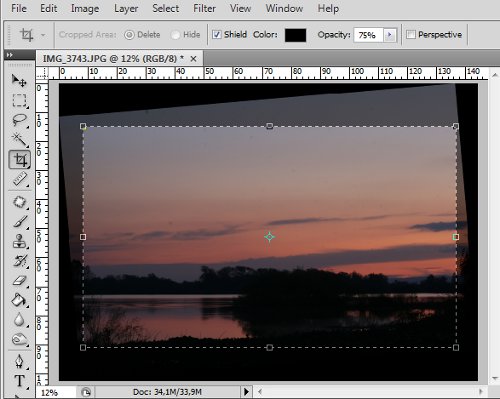500x399 pixels.
Task: Open the Help menu
Action: coord(328,8)
